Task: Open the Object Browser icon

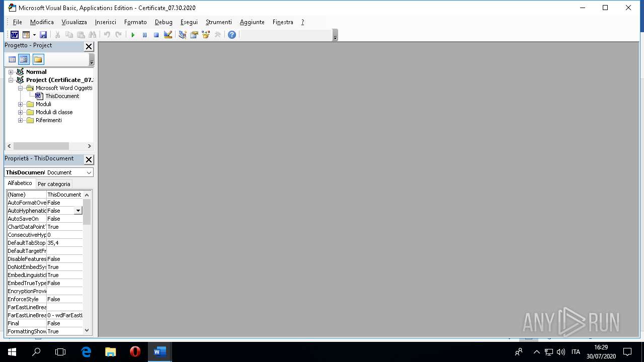Action: pos(205,35)
